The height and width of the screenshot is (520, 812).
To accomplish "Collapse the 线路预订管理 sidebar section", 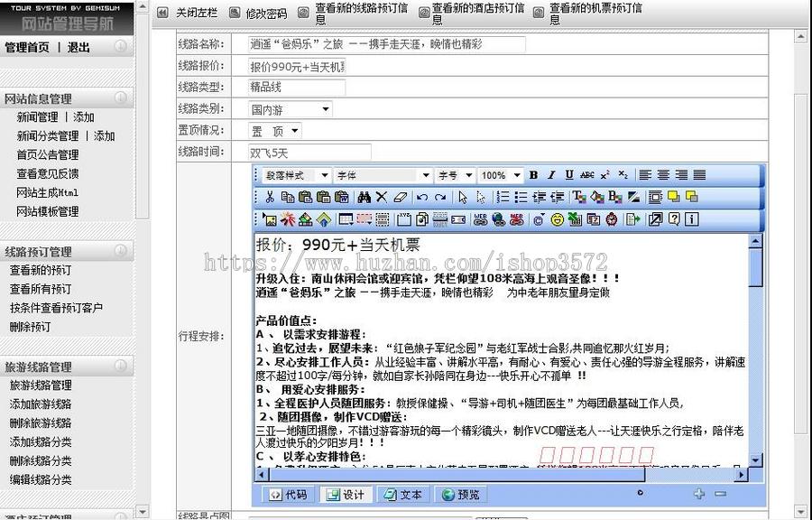I will pyautogui.click(x=120, y=251).
